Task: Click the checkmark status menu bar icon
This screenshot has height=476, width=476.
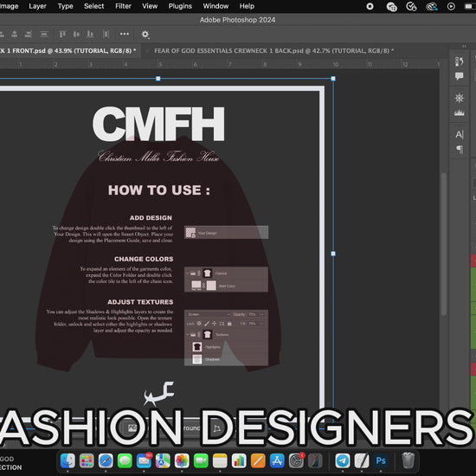Action: pos(411,6)
